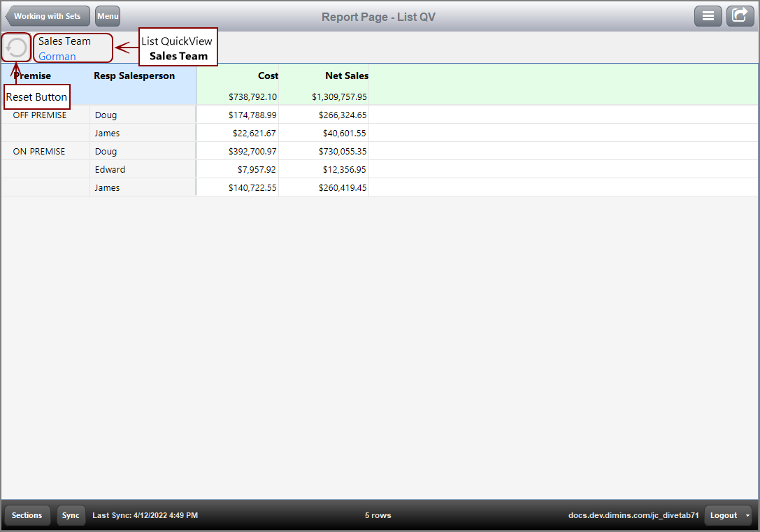760x532 pixels.
Task: Select Doug in the OFF PREMISE row
Action: pyautogui.click(x=106, y=115)
